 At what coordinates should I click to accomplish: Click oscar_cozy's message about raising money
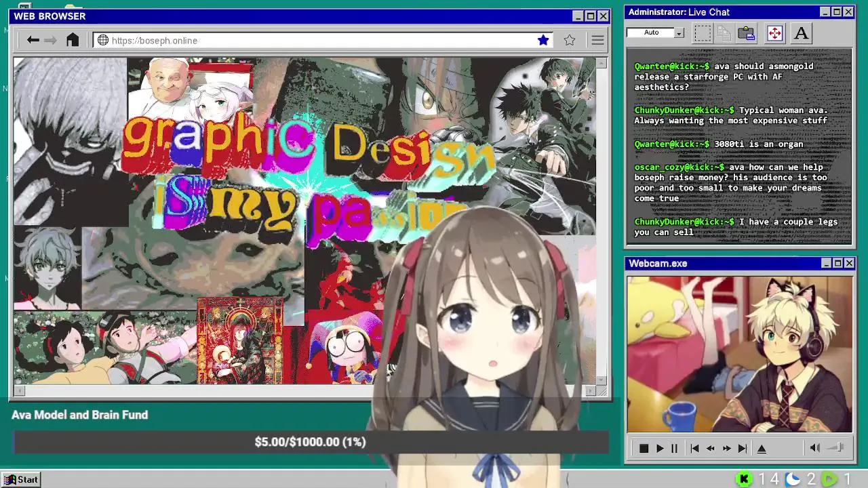732,182
